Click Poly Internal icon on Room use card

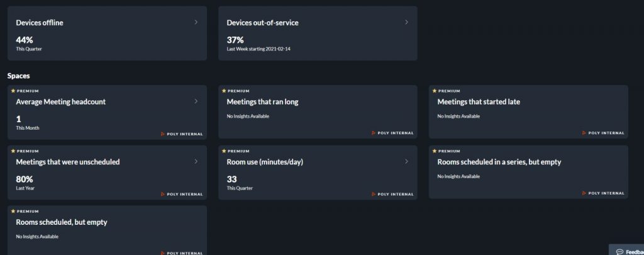(374, 194)
